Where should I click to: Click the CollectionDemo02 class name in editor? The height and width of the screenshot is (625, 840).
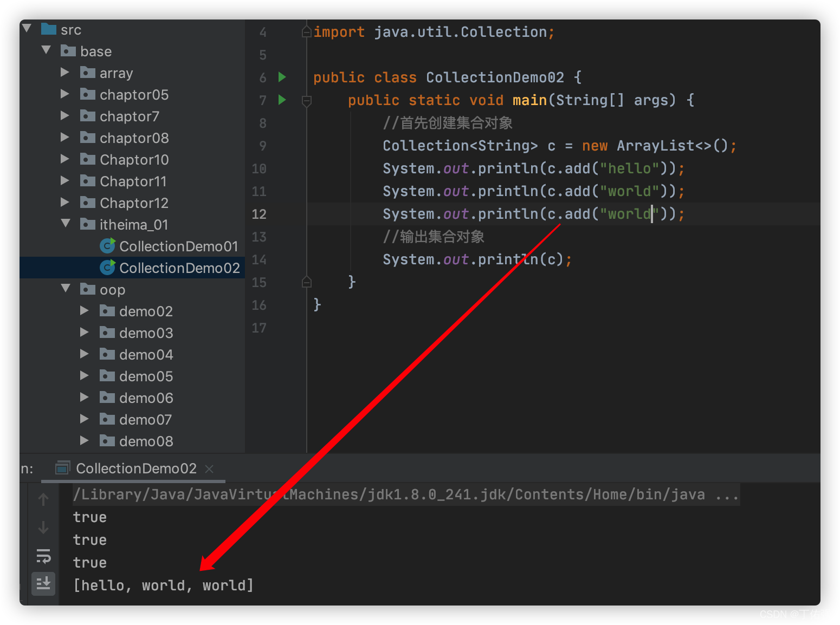495,77
